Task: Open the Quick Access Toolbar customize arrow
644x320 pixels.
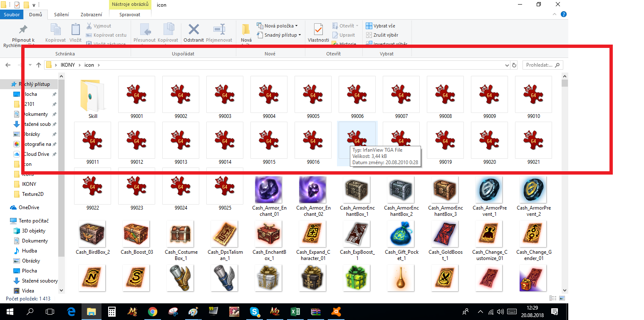Action: 34,5
